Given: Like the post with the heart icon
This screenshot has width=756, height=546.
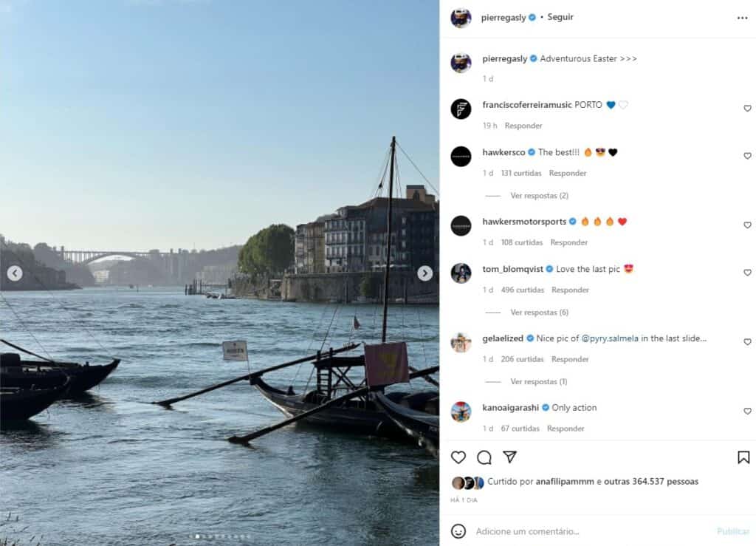Looking at the screenshot, I should [458, 457].
